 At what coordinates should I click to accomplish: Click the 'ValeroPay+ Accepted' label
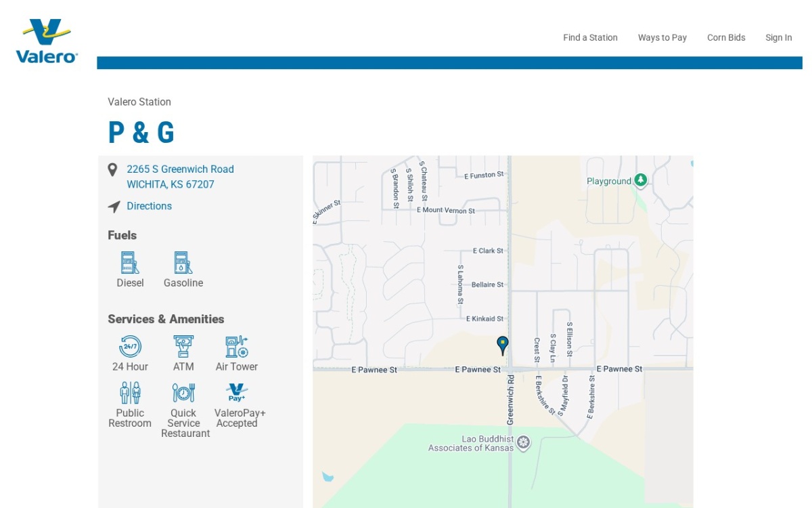click(x=240, y=418)
